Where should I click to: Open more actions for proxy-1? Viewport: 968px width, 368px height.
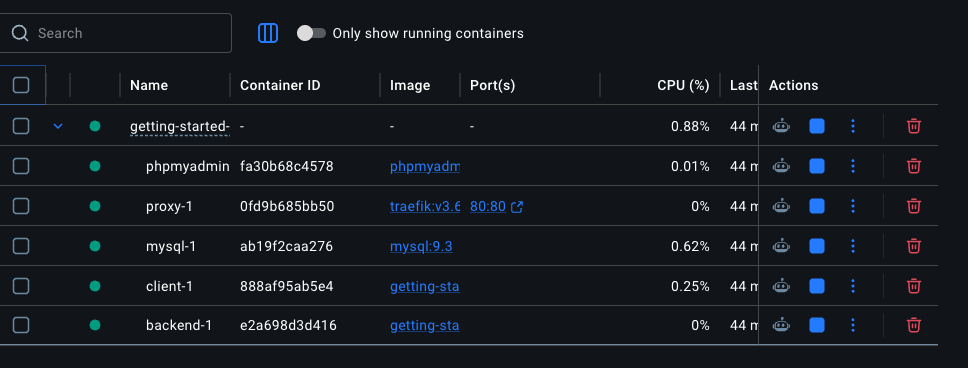pos(853,206)
